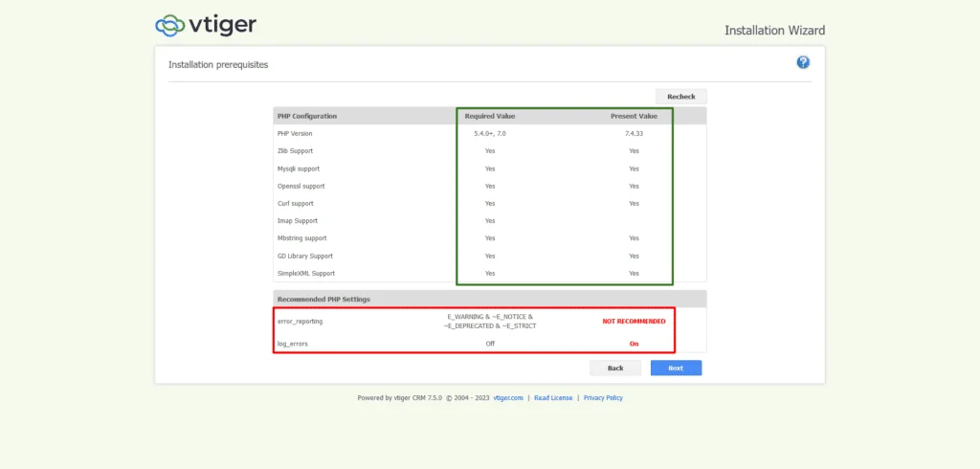
Task: Select the 'Mbstring support' row label
Action: pos(301,238)
